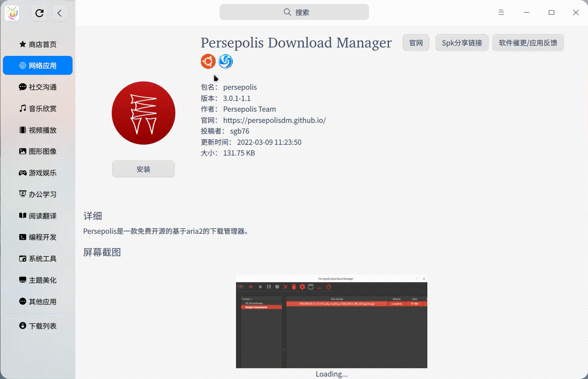Click inside the search input field
Screen dimensions: 588x379
pos(294,12)
